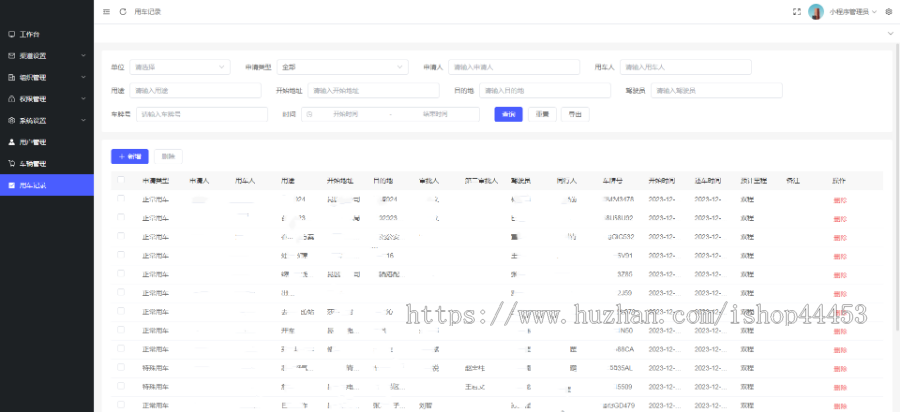Click the vertical scrollbar on the right
This screenshot has width=900, height=412.
[x=897, y=189]
